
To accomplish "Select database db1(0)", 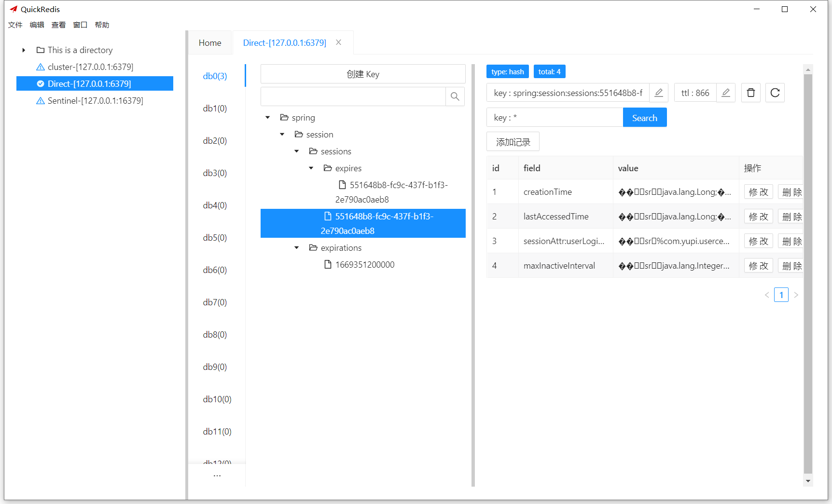I will [x=215, y=108].
